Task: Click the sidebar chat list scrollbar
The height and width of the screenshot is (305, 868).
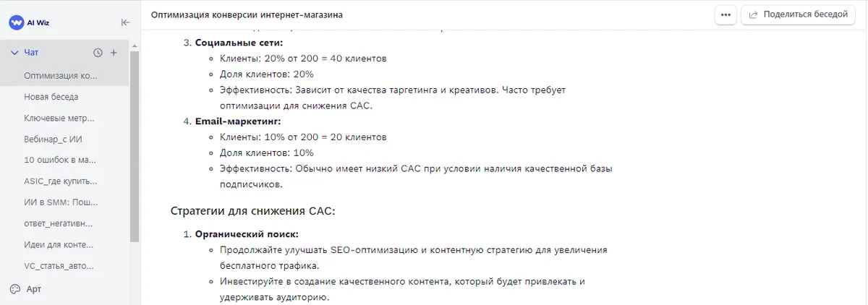Action: 134,145
